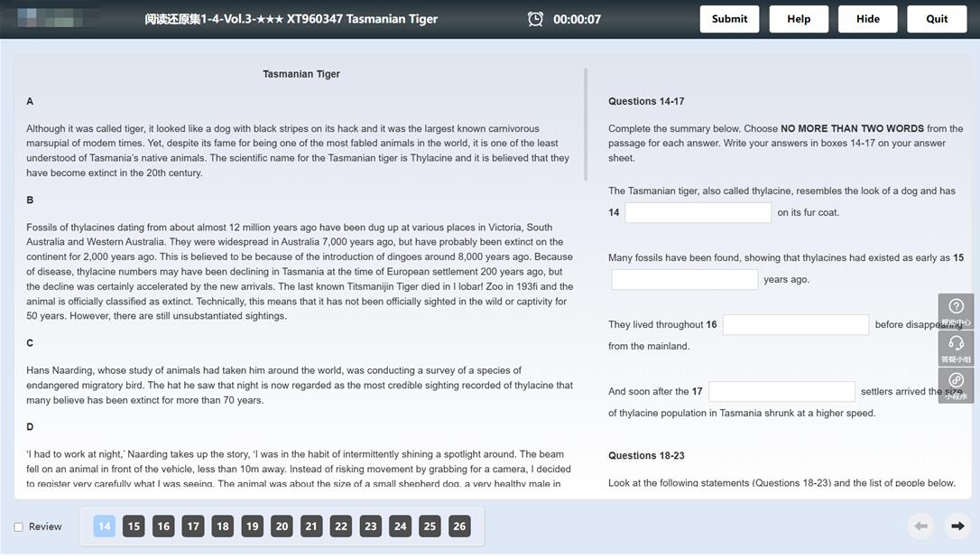The width and height of the screenshot is (980, 559).
Task: Jump to question 20
Action: click(282, 526)
